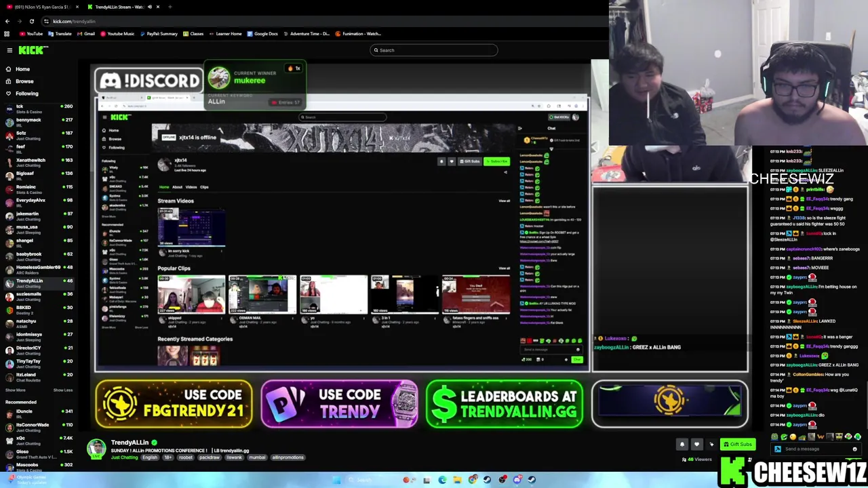Open Chrome from taskbar
The image size is (868, 488).
pyautogui.click(x=473, y=480)
